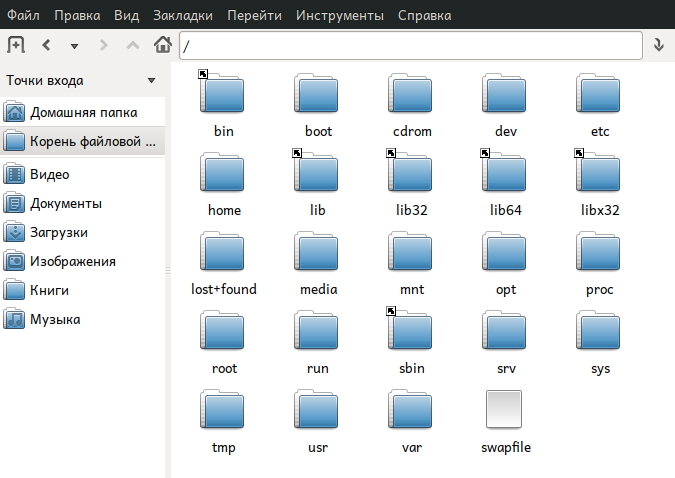Open Видео in the sidebar

click(83, 174)
